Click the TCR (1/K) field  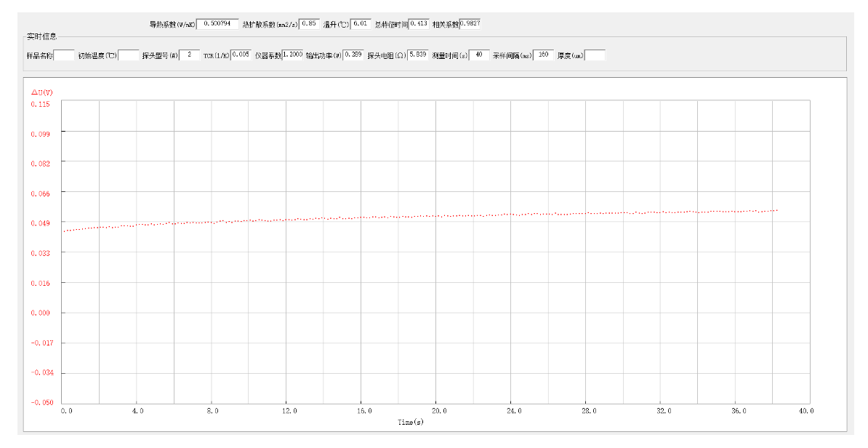[241, 55]
